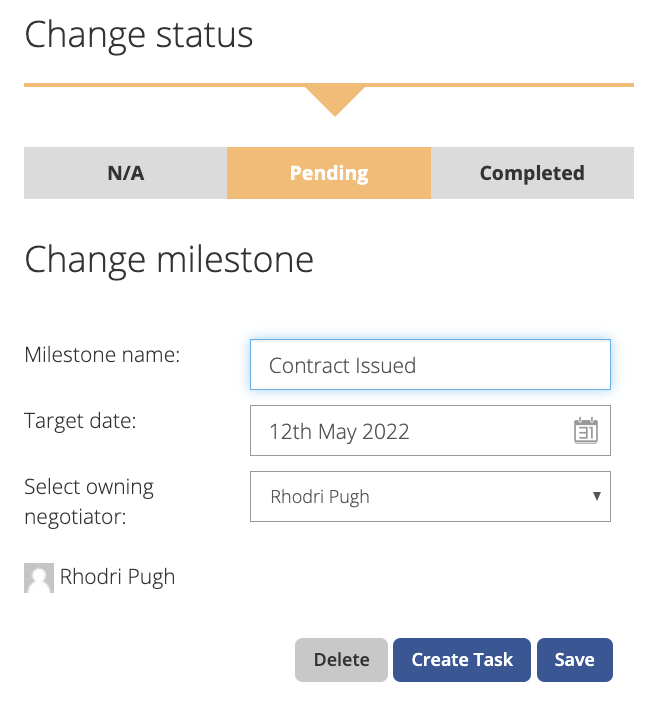
Task: Mark milestone as Completed
Action: tap(532, 173)
